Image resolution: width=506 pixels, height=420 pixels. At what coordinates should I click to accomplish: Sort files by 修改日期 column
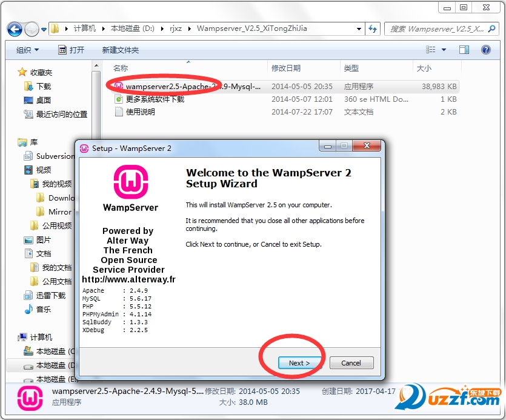[286, 68]
